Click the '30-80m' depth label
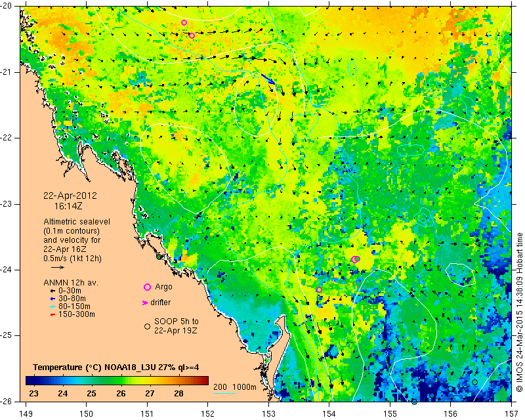Screen dimensions: 525x420 (72, 299)
